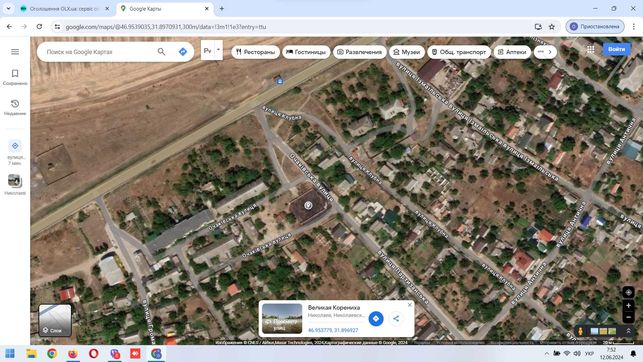Open the Google apps grid

click(x=591, y=49)
